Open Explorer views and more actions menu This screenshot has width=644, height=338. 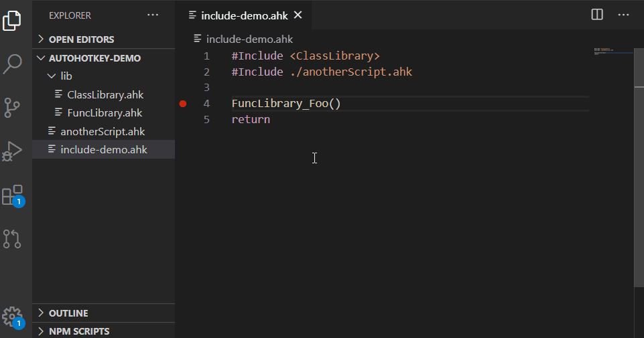point(153,15)
